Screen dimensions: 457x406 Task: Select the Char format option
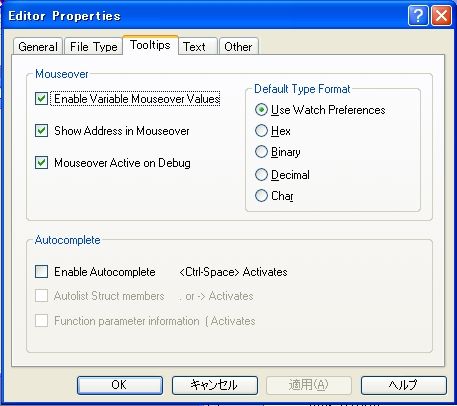pos(261,196)
